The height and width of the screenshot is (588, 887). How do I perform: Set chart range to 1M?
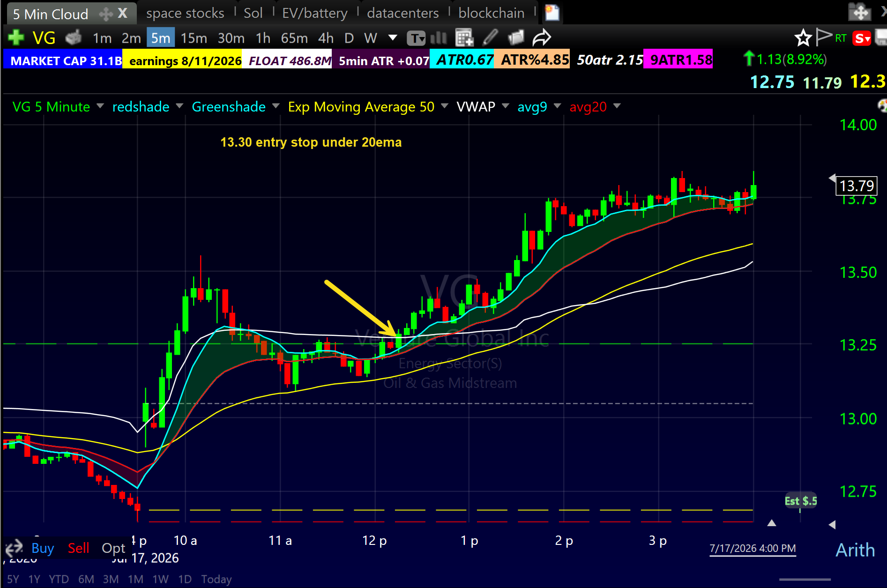point(135,579)
